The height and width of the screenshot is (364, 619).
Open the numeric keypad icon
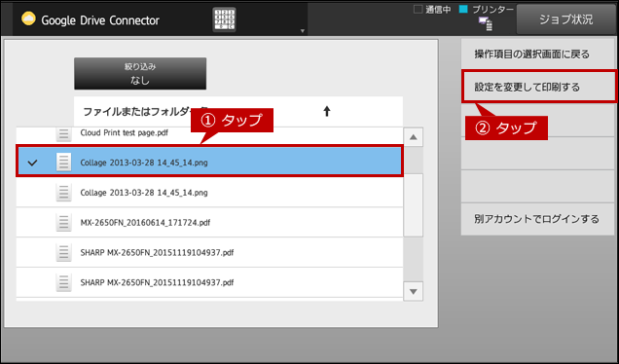224,19
